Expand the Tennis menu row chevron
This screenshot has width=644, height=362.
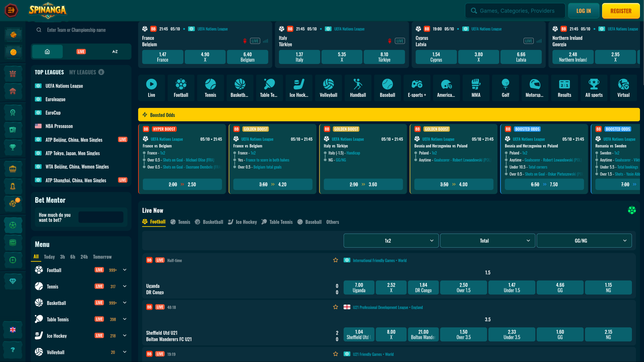(x=125, y=286)
